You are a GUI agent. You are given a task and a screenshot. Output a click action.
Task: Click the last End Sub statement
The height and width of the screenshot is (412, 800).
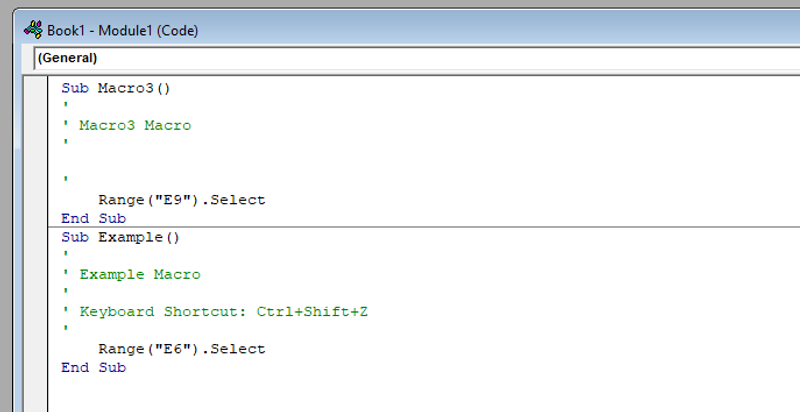tap(93, 368)
